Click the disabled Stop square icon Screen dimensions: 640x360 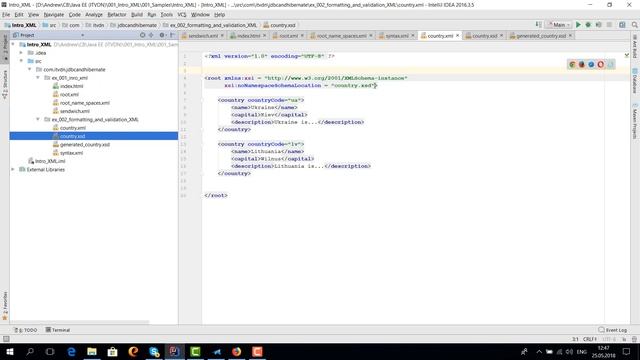pyautogui.click(x=609, y=25)
